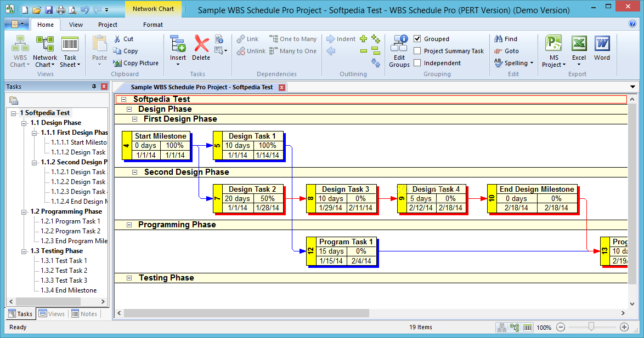Uncheck the Grouped checkbox

(x=417, y=39)
